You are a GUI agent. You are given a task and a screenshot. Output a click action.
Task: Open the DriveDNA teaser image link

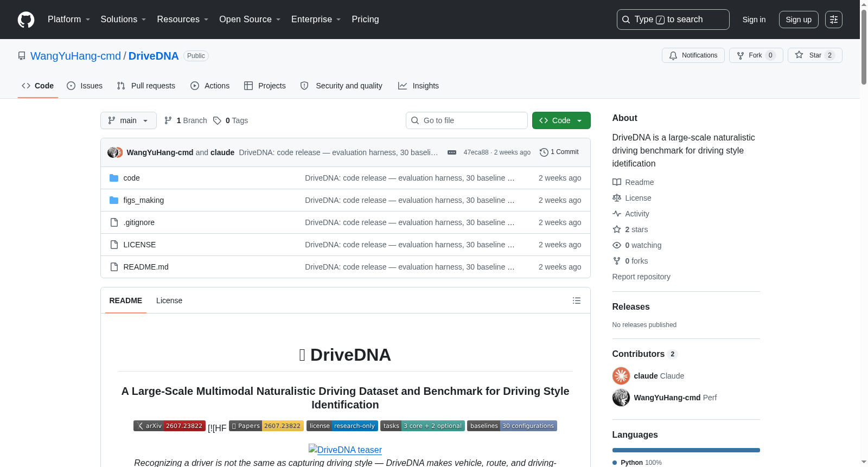coord(345,450)
